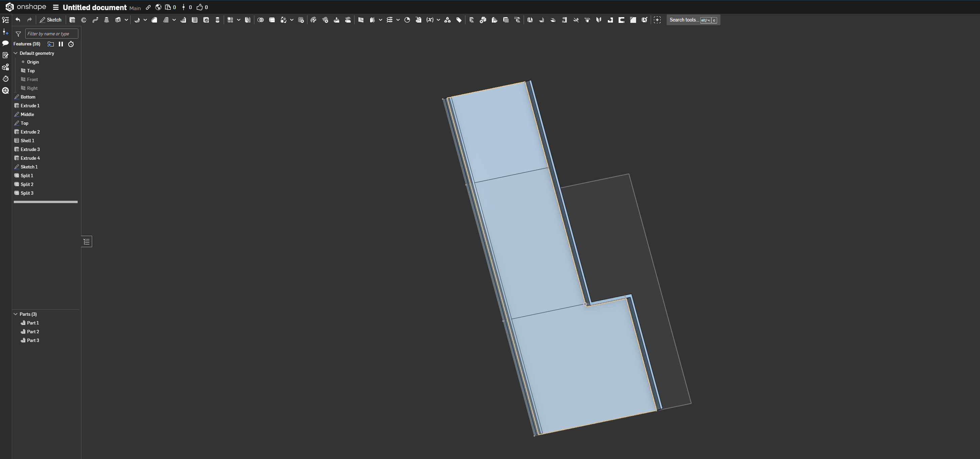Toggle the feature history clock icon
Viewport: 980px width, 459px height.
(71, 44)
